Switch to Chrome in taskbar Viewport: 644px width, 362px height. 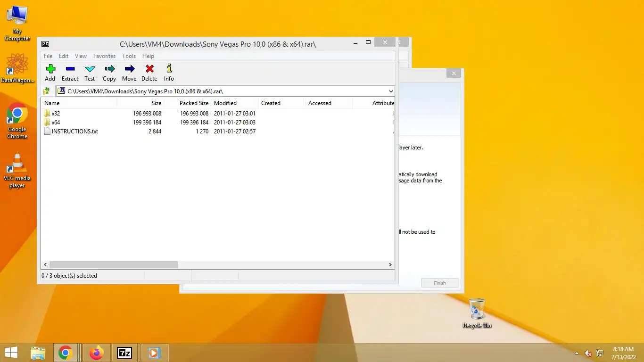pos(66,353)
